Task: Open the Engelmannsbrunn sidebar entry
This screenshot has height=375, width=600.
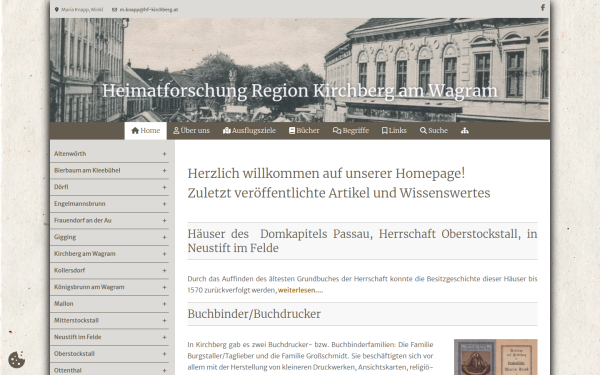Action: click(80, 204)
